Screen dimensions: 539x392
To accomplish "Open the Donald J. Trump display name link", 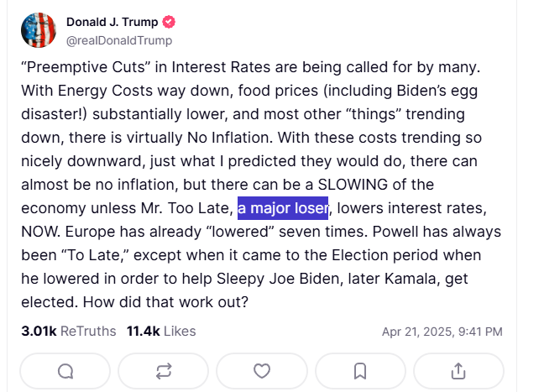I will coord(112,22).
